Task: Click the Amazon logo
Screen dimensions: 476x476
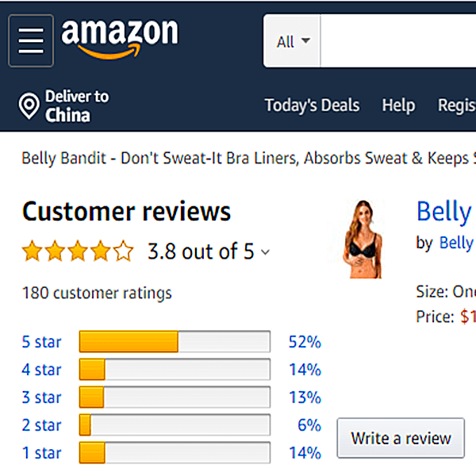Action: click(120, 38)
